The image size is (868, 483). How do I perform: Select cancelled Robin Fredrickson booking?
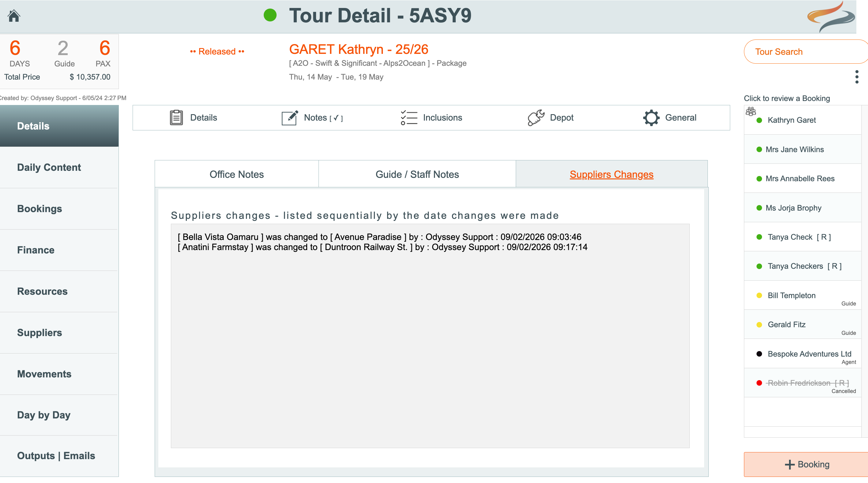click(x=807, y=383)
